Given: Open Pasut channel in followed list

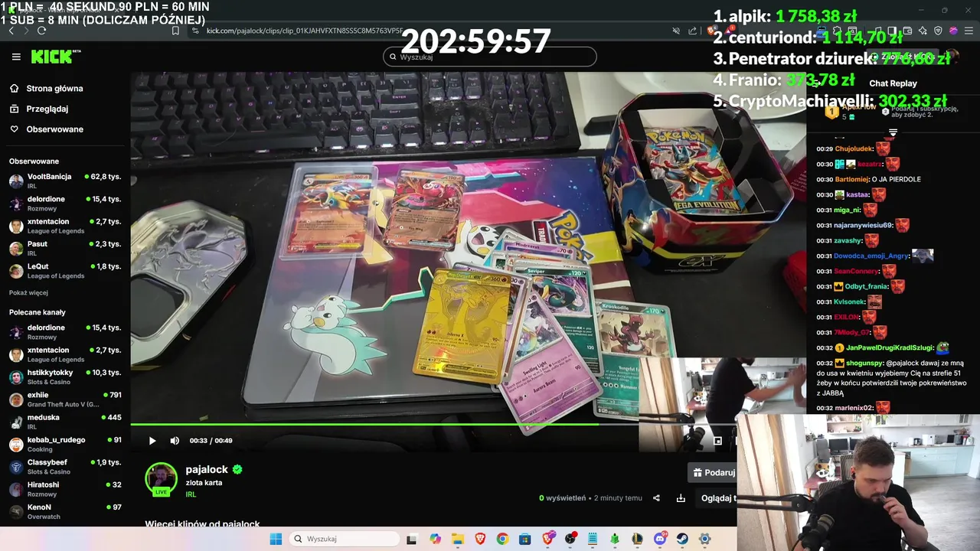Looking at the screenshot, I should [65, 248].
